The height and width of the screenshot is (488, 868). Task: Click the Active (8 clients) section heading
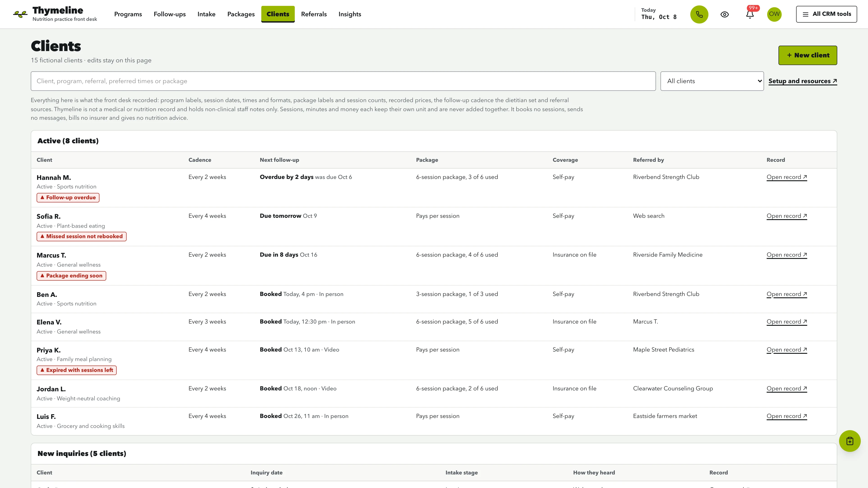68,141
